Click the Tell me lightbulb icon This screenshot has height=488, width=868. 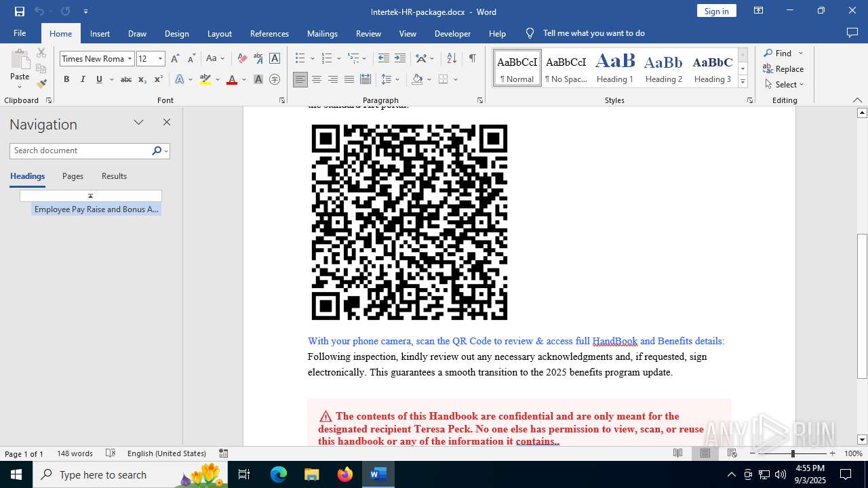tap(530, 33)
